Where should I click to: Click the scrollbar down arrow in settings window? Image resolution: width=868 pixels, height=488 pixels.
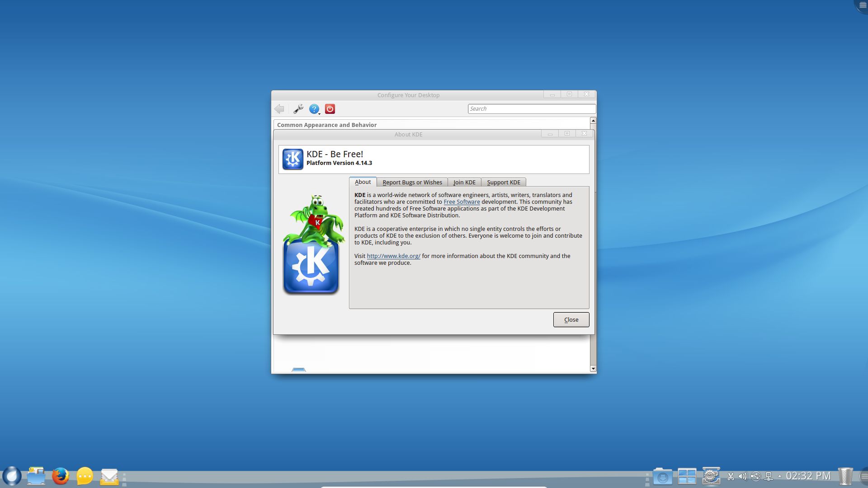point(593,369)
